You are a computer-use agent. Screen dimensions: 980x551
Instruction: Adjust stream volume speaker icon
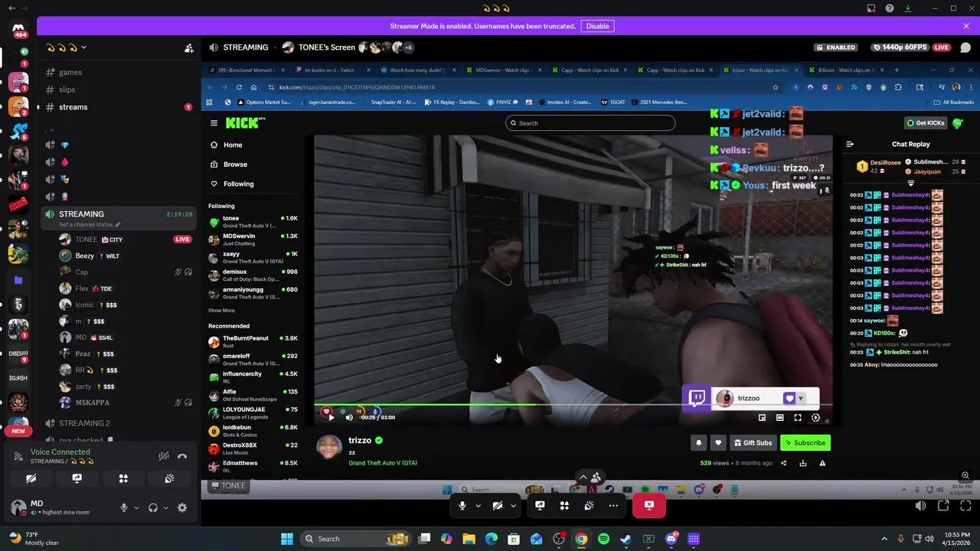pos(920,506)
